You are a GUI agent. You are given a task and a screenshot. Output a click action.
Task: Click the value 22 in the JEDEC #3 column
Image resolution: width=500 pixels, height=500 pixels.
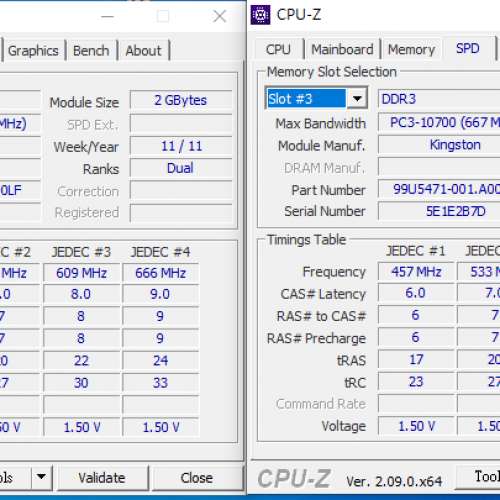click(81, 361)
